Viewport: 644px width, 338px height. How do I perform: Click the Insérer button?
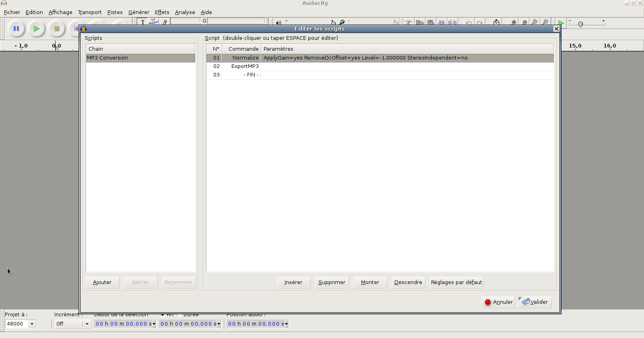pos(293,282)
